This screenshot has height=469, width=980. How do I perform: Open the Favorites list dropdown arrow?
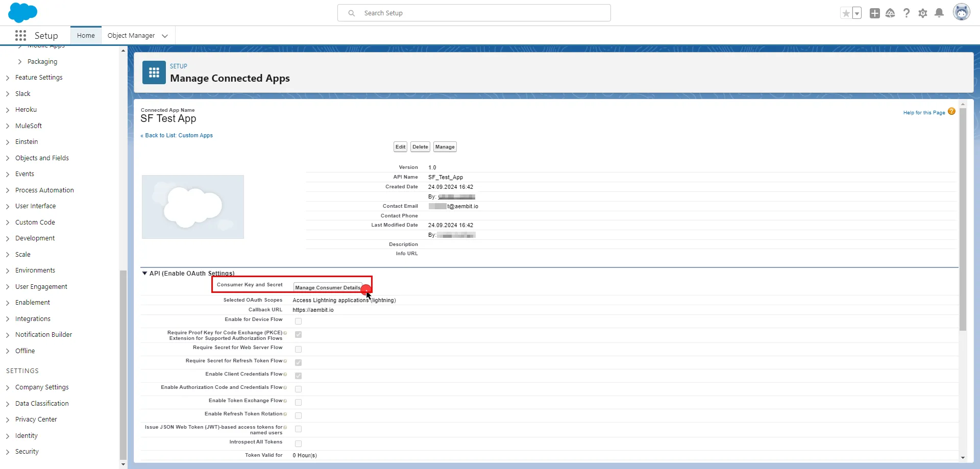(857, 13)
